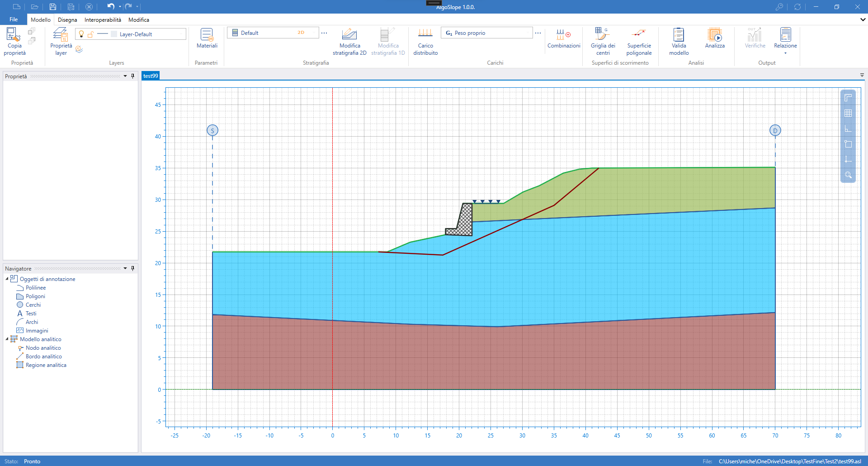
Task: Click the hatched retaining wall shape
Action: (x=464, y=222)
